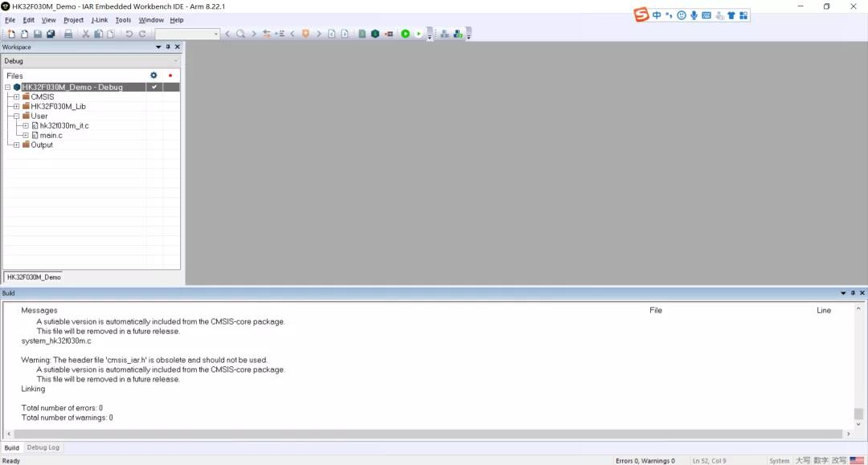Screen dimensions: 868x465
Task: Open Sogou toolbox grid icon
Action: [x=743, y=15]
